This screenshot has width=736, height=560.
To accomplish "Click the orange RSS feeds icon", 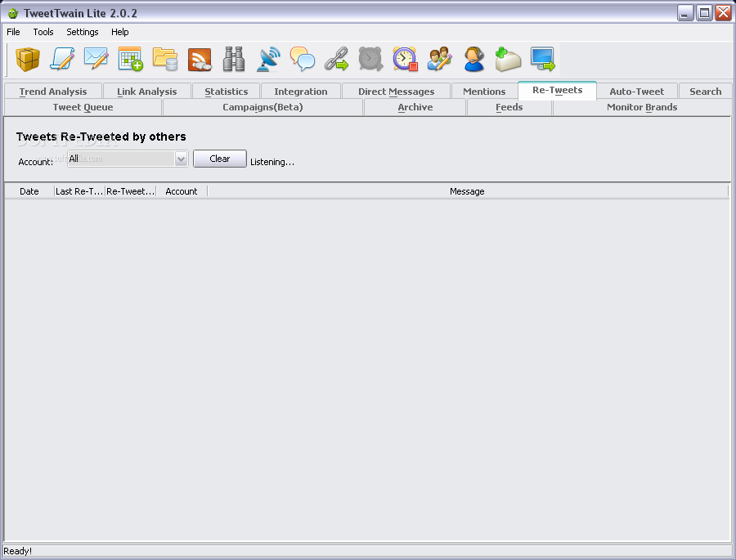I will coord(200,59).
